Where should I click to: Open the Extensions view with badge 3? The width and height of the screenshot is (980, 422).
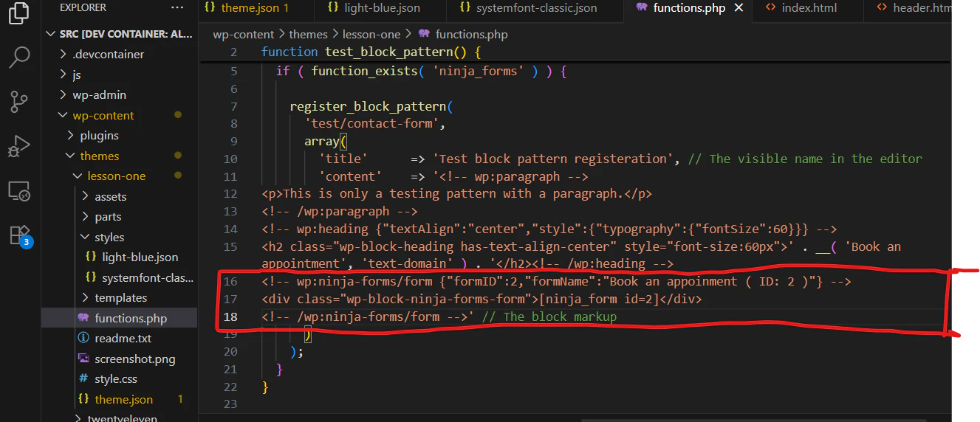tap(20, 235)
